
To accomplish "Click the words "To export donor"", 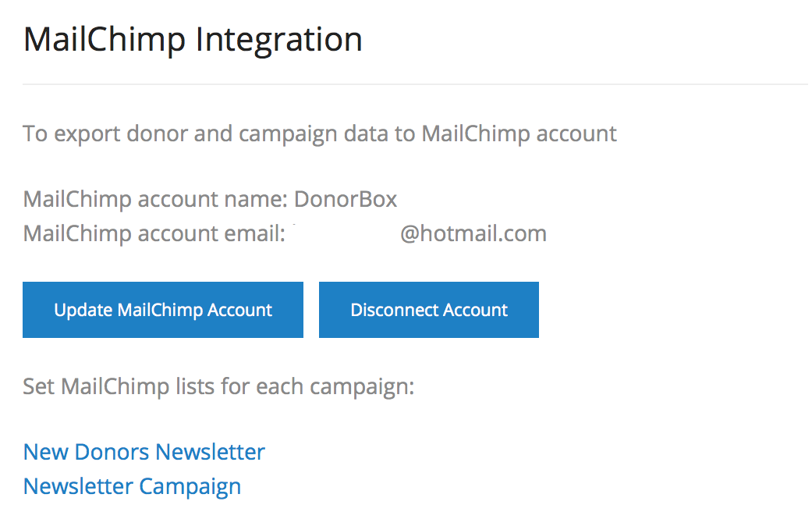I will pyautogui.click(x=101, y=133).
